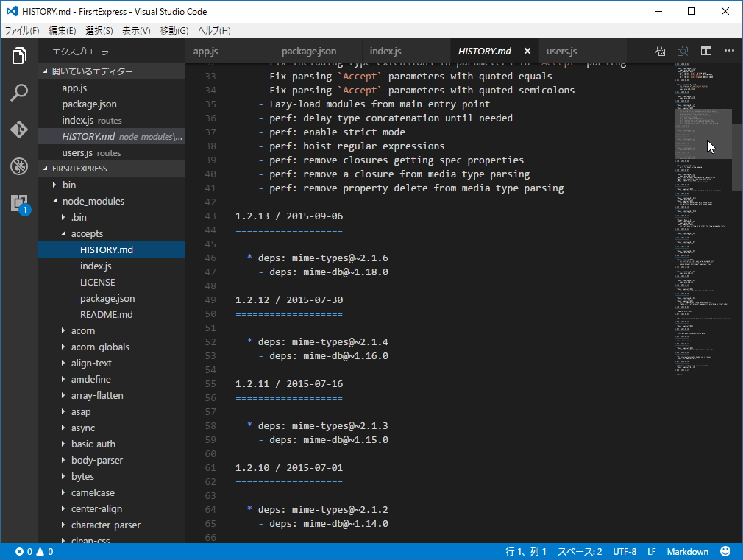743x560 pixels.
Task: Open package.json under accepts folder
Action: [x=111, y=298]
